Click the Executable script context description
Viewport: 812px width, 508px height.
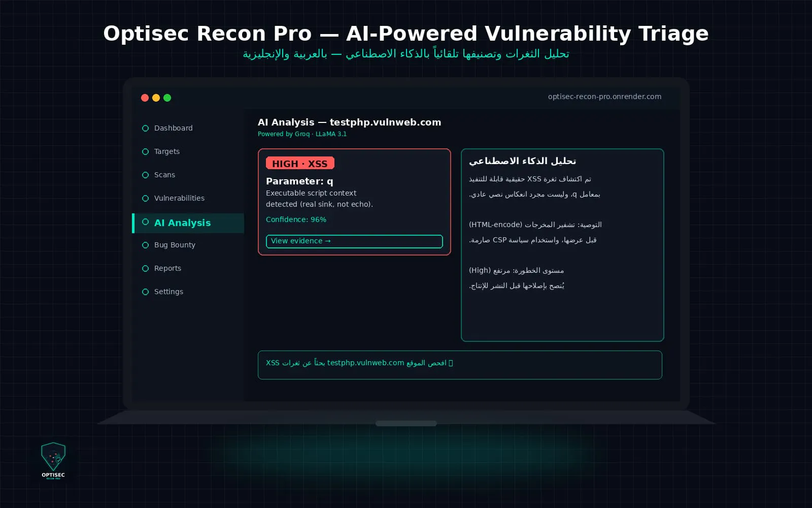(x=319, y=199)
